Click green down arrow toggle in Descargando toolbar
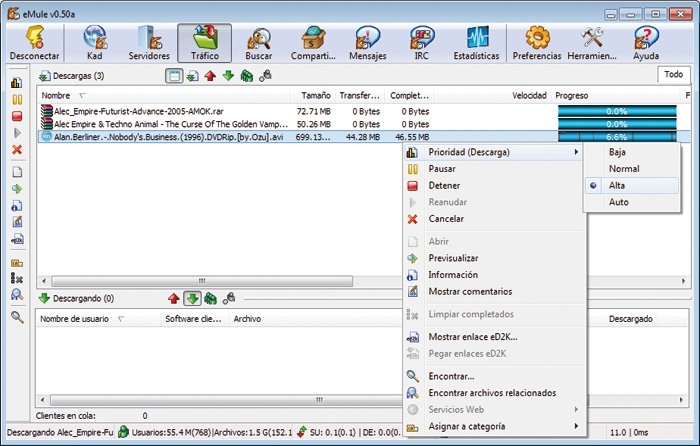 [x=192, y=298]
